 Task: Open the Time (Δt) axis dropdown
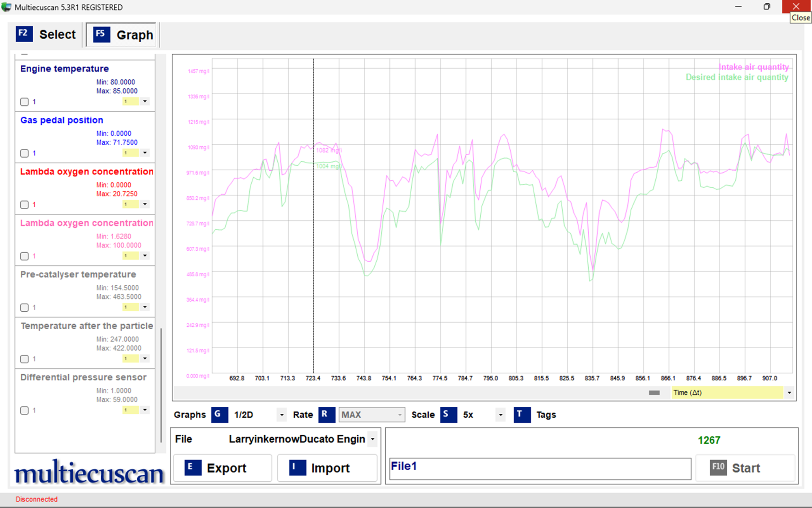(789, 393)
